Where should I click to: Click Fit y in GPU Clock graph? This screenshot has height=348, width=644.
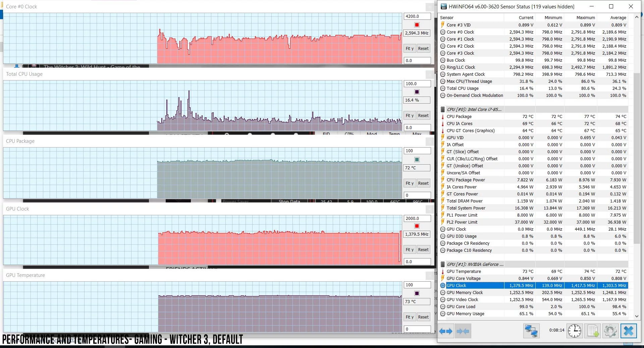pyautogui.click(x=410, y=249)
